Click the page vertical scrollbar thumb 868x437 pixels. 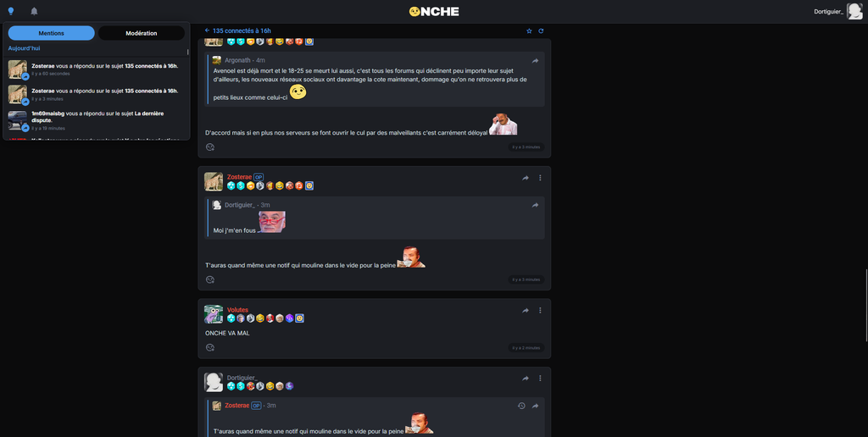[865, 299]
